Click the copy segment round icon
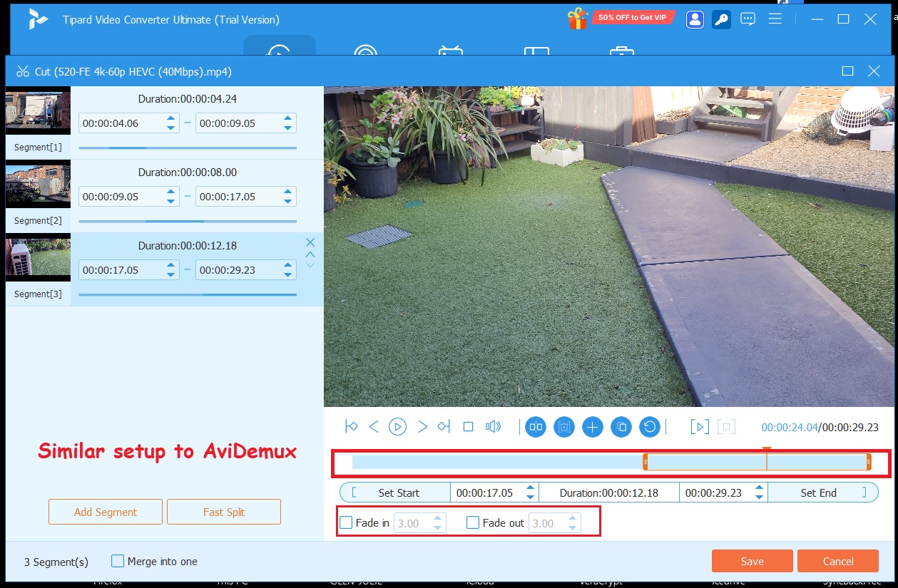The height and width of the screenshot is (588, 898). tap(621, 427)
